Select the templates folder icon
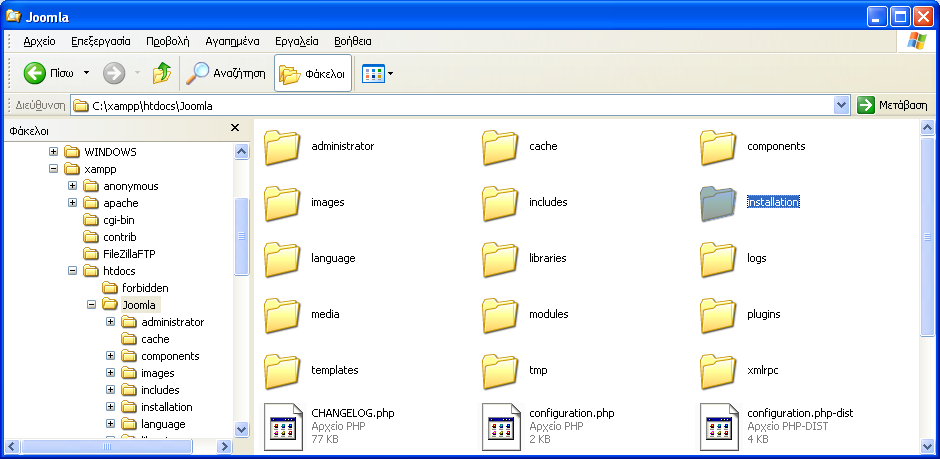Image resolution: width=940 pixels, height=459 pixels. click(282, 372)
